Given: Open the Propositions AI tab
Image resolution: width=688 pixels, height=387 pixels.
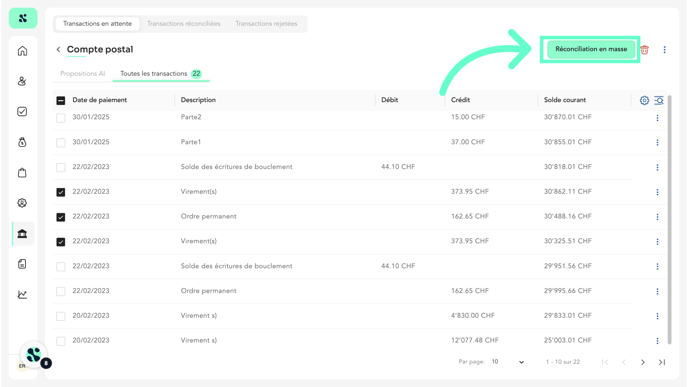Looking at the screenshot, I should tap(82, 74).
